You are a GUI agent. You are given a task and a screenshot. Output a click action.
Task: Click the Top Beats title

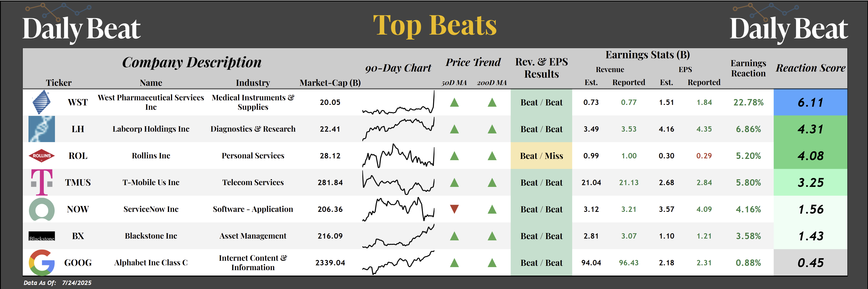click(435, 25)
